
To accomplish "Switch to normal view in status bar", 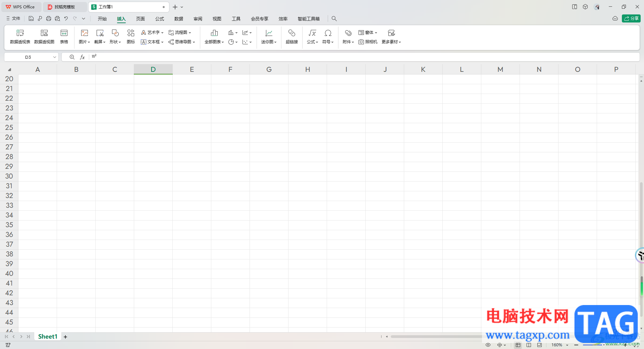I will 518,345.
